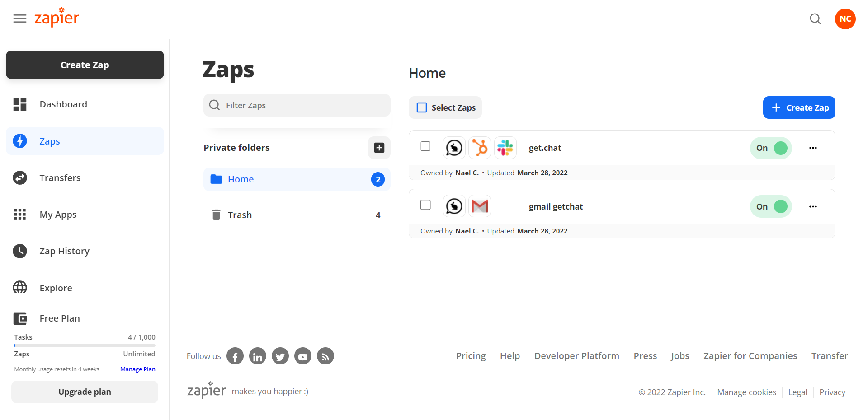Click the Zaps lightning bolt icon
868x420 pixels.
pos(20,141)
